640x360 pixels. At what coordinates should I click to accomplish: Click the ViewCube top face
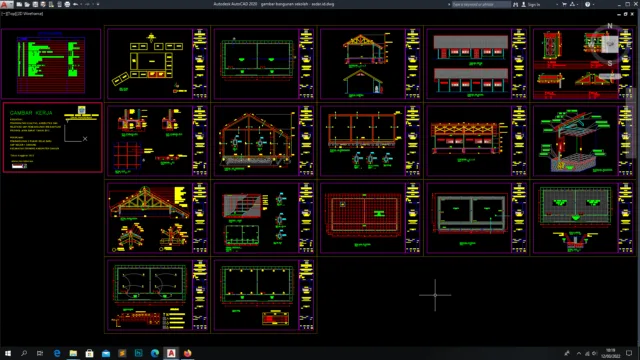(x=610, y=44)
